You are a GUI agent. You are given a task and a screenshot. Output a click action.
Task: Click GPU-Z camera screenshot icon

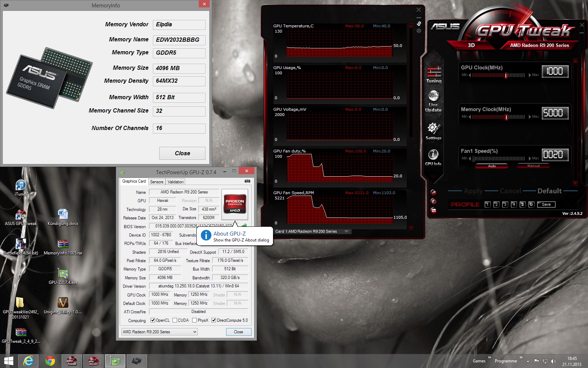pyautogui.click(x=247, y=181)
